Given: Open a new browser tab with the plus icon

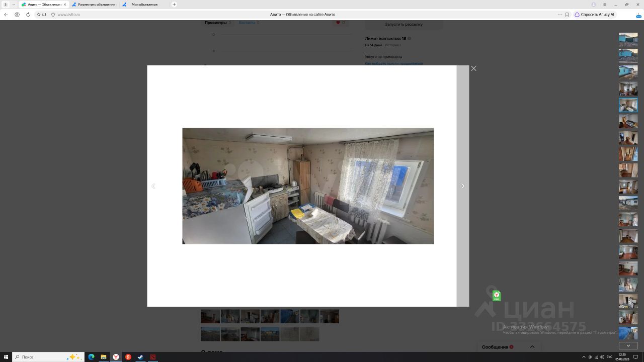Looking at the screenshot, I should (x=174, y=5).
